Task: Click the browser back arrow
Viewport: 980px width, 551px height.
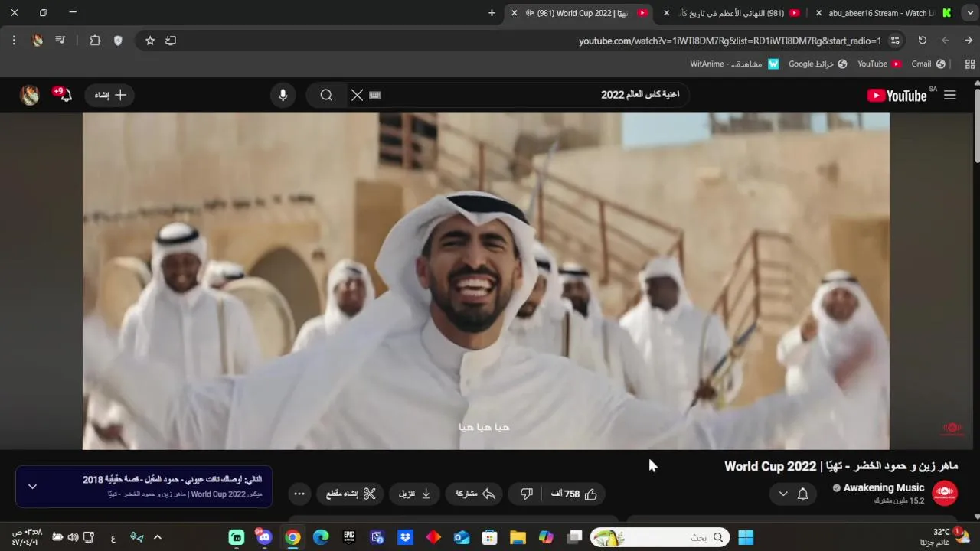Action: (946, 41)
